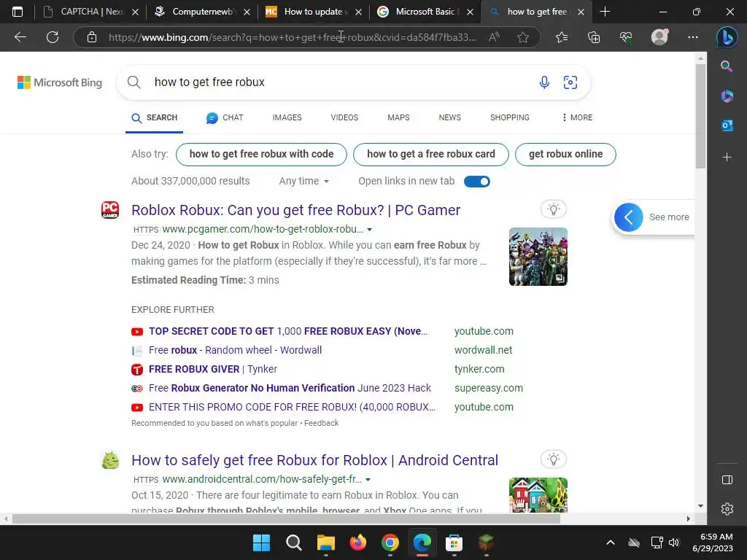Open Read aloud from the address bar
The image size is (747, 560).
pos(494,37)
